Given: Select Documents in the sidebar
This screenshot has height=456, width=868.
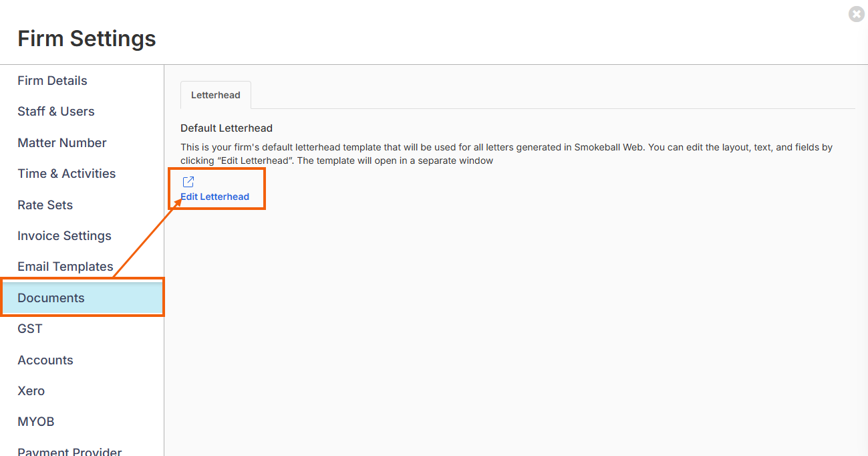Looking at the screenshot, I should [x=51, y=298].
